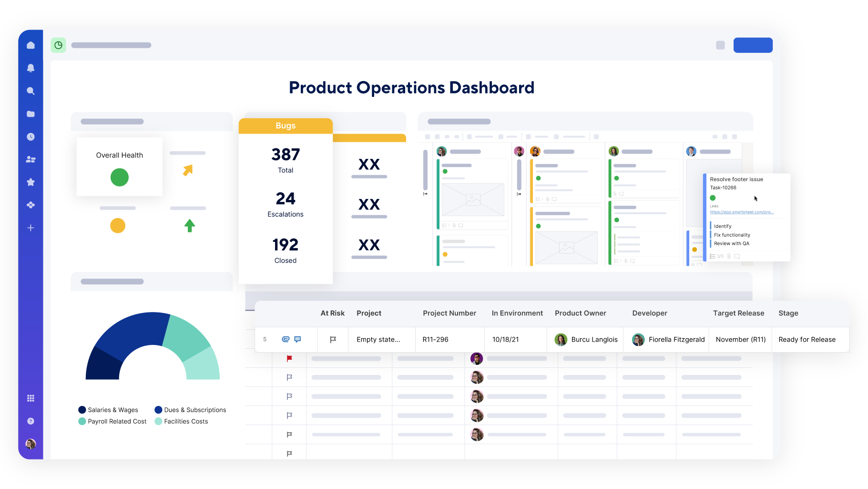This screenshot has height=489, width=868.
Task: Open the Stage dropdown showing Ready for Release
Action: point(807,339)
